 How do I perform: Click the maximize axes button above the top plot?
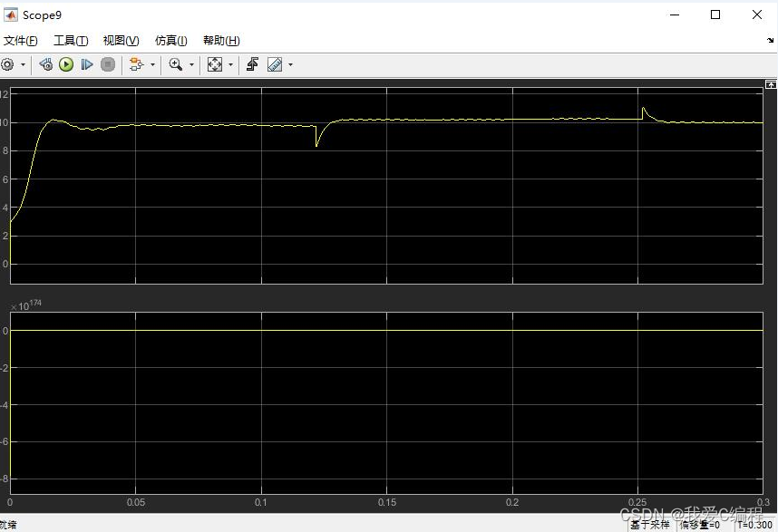(x=772, y=83)
